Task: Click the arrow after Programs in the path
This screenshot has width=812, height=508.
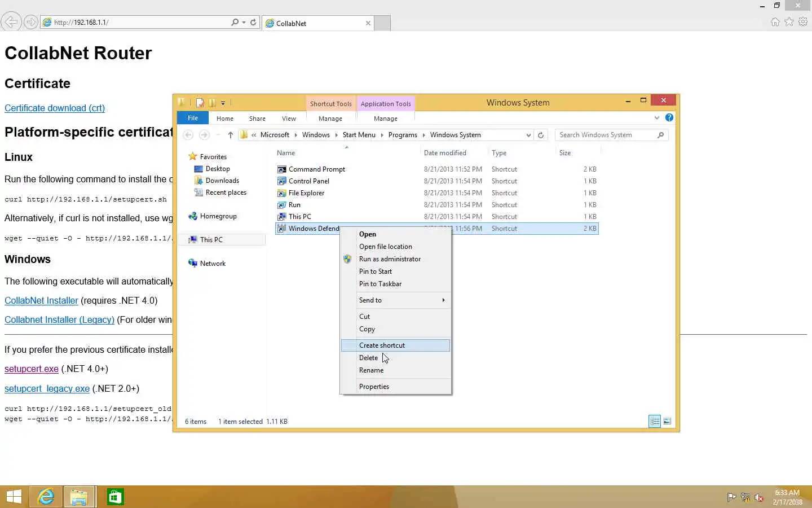Action: tap(423, 135)
